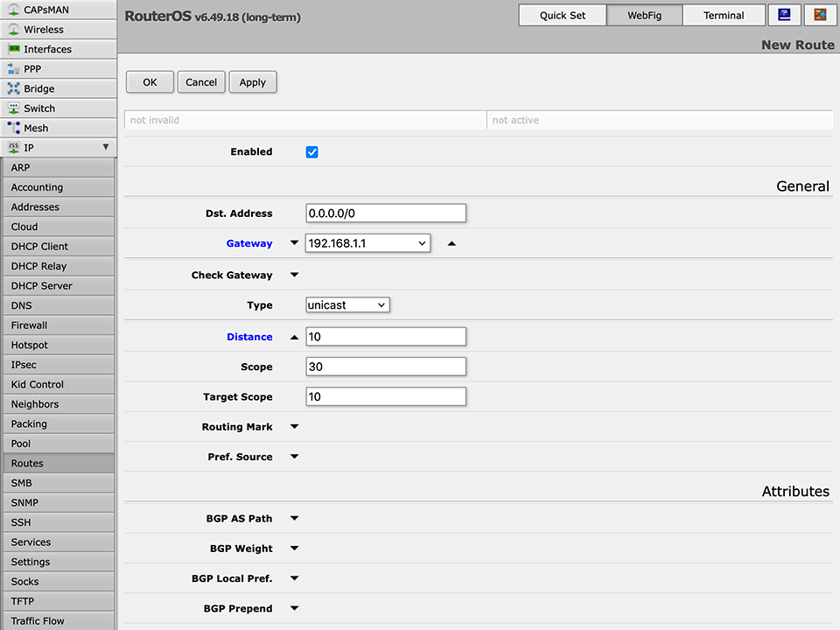Apply the new route settings

coord(252,81)
